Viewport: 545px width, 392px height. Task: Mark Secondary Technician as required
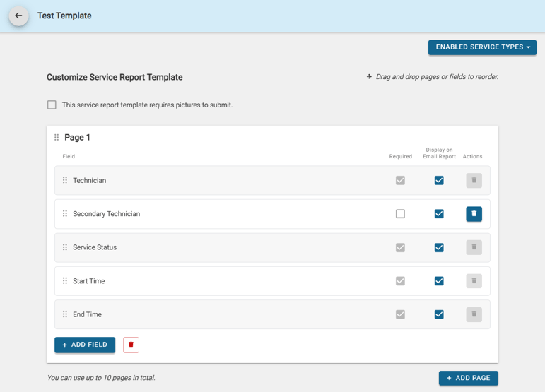400,213
